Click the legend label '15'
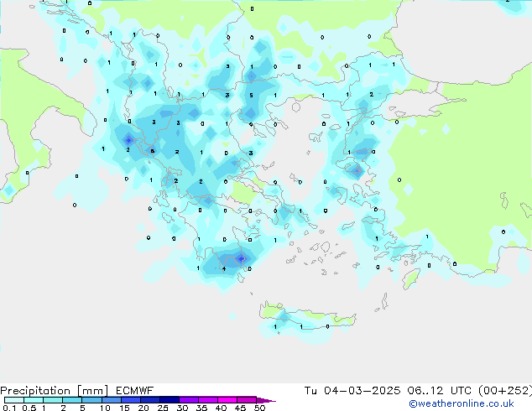 tap(124, 408)
